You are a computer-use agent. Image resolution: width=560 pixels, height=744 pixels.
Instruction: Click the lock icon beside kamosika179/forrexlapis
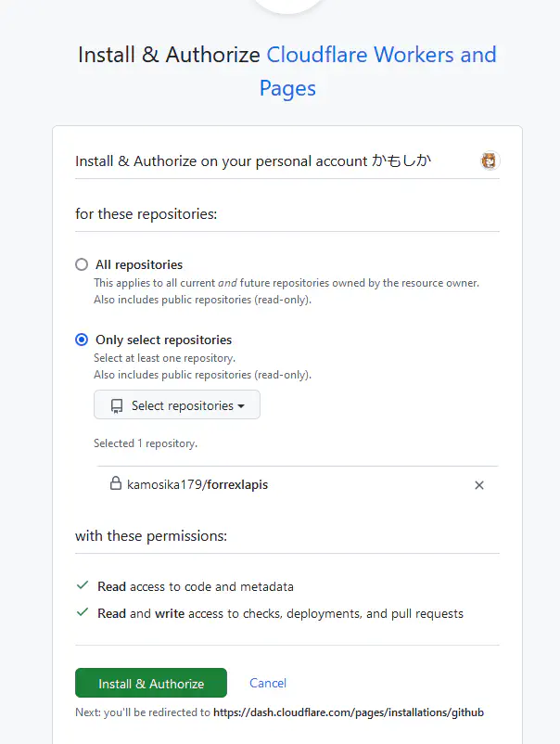[x=116, y=484]
